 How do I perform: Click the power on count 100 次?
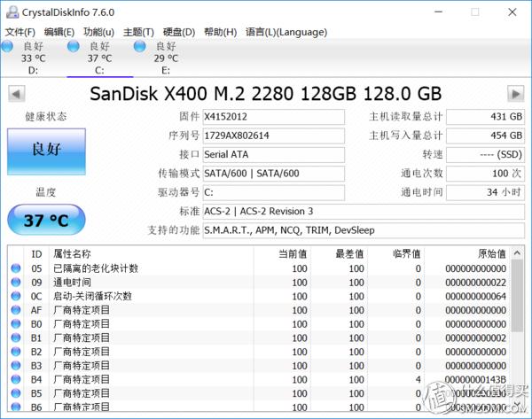click(485, 174)
